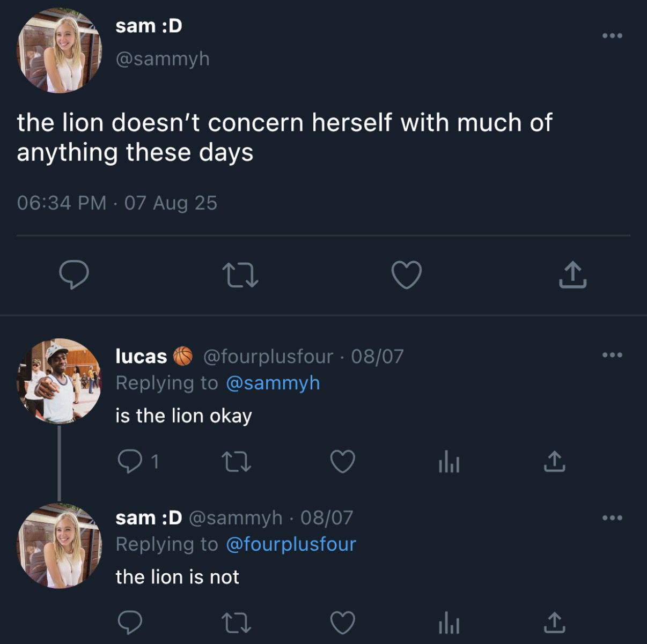This screenshot has width=647, height=644.
Task: Like the main tweet about the lion
Action: pos(406,275)
